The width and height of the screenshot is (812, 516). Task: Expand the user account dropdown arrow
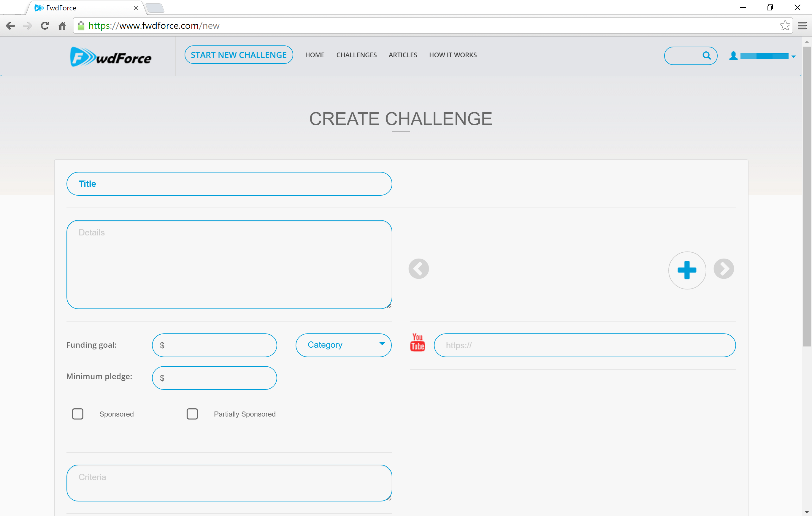(794, 57)
